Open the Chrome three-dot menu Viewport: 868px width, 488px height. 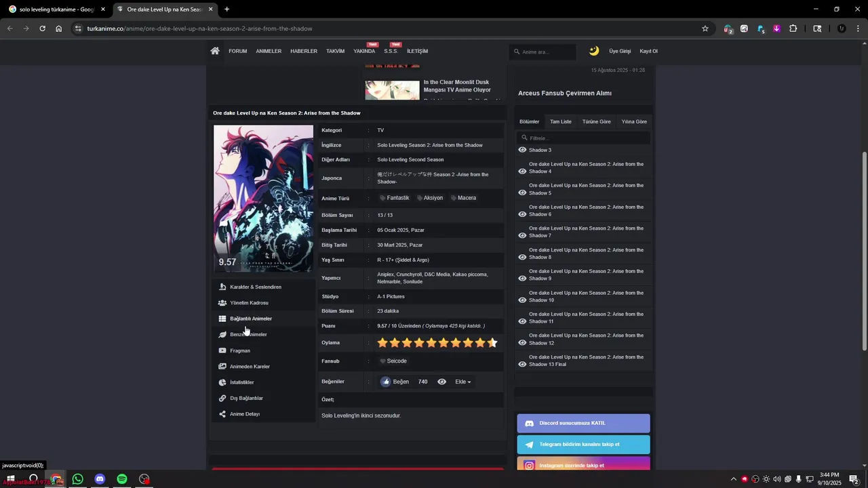tap(858, 28)
